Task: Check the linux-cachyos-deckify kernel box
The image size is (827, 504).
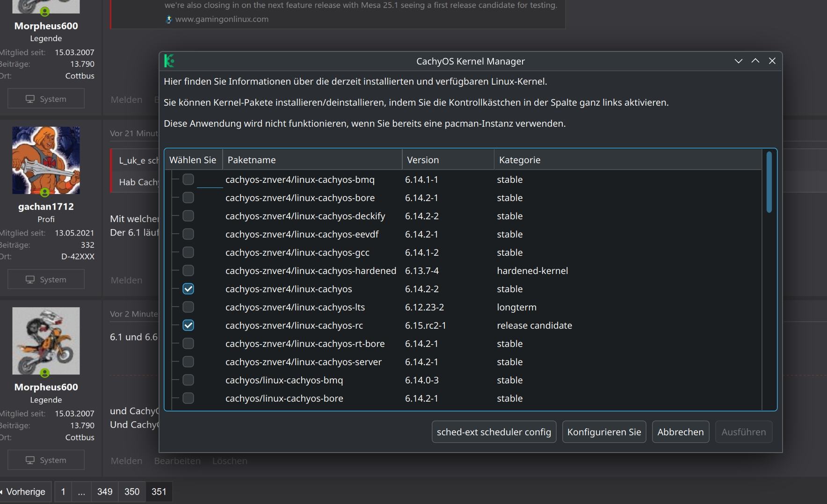Action: coord(188,216)
